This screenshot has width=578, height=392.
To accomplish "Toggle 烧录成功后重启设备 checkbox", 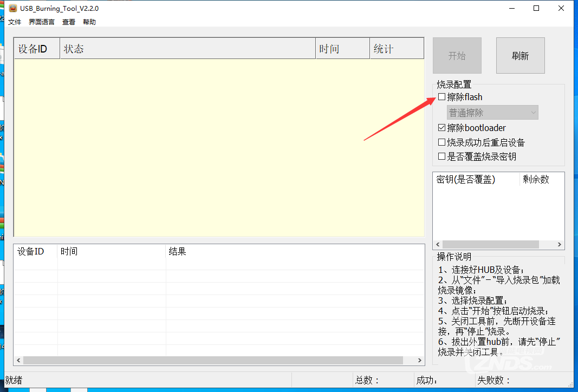I will [441, 142].
